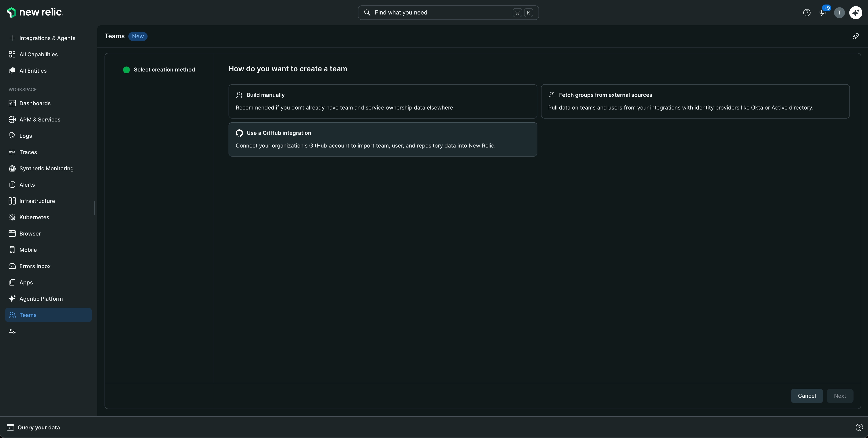Open APM & Services section
Screen dimensions: 868x438
48,120
